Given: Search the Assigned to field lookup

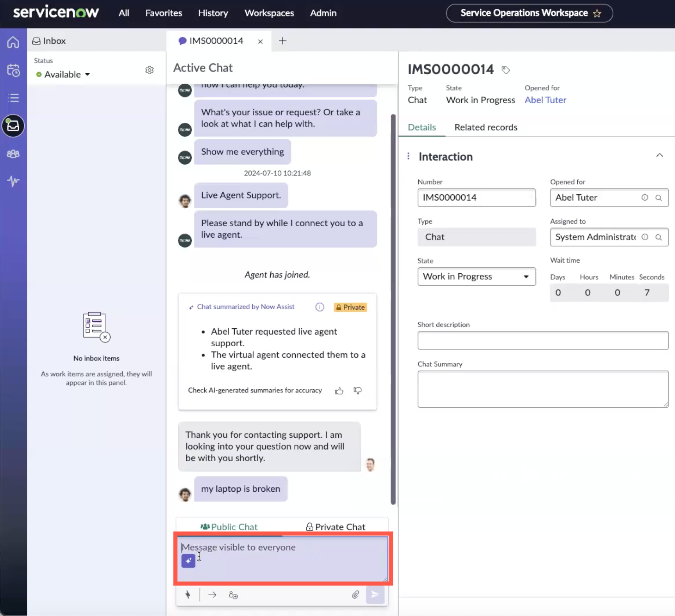Looking at the screenshot, I should [659, 237].
